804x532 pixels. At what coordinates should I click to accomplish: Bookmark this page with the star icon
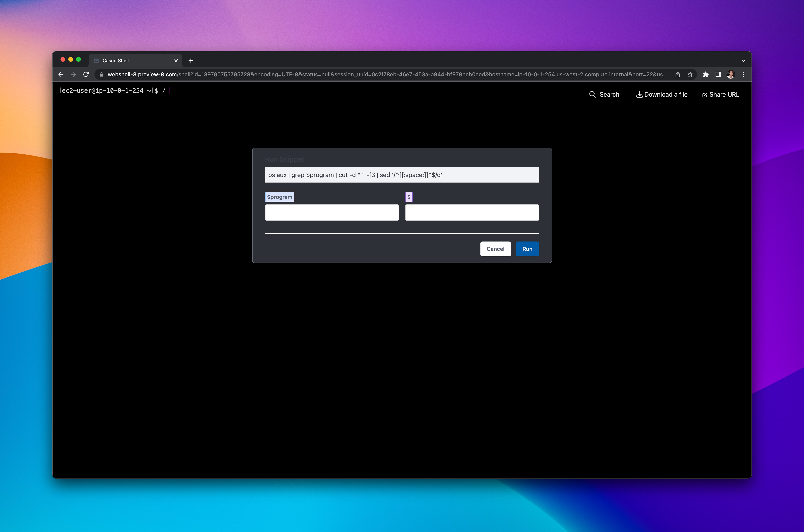[690, 74]
